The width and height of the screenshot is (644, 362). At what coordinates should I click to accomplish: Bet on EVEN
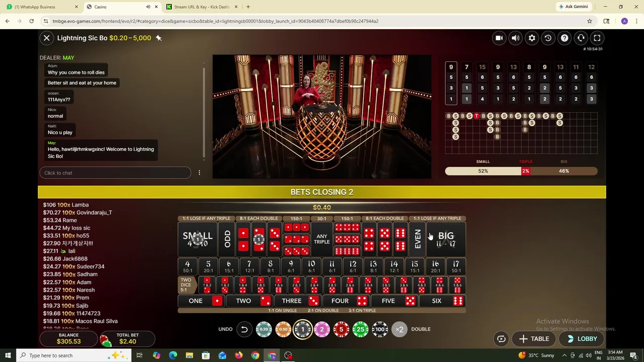(x=417, y=239)
